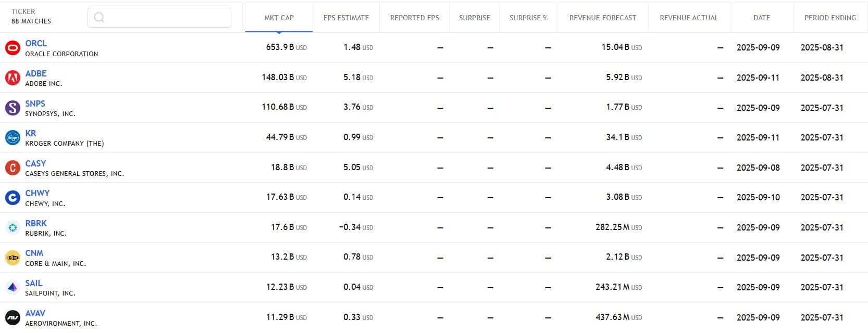This screenshot has height=333, width=868.
Task: Select the 'ADOBE INC.' company name
Action: (44, 84)
